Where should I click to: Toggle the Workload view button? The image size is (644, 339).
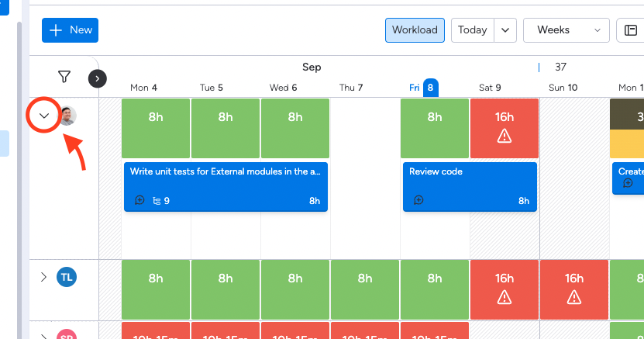[415, 30]
